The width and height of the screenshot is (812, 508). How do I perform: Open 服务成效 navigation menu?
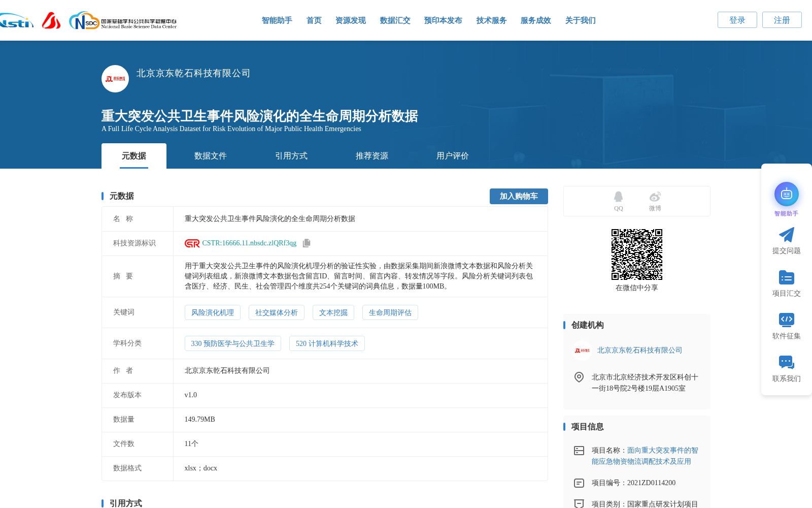[536, 20]
